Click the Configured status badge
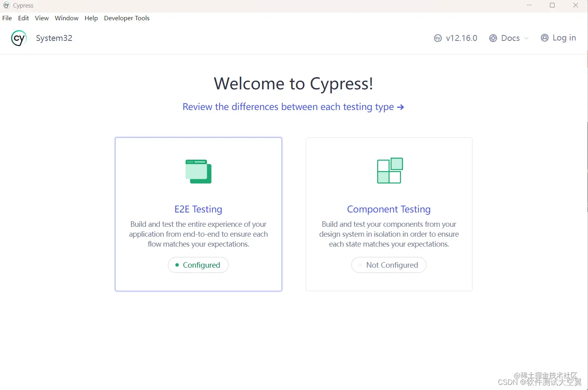 tap(198, 265)
